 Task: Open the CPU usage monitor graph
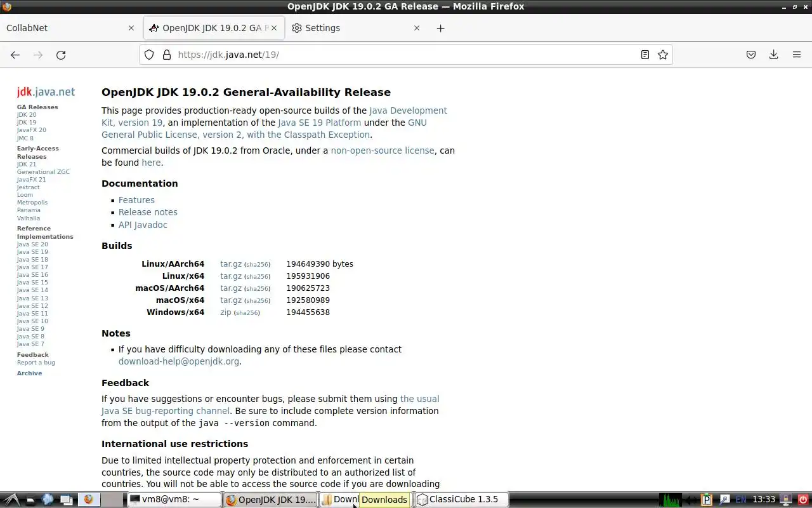tap(671, 500)
